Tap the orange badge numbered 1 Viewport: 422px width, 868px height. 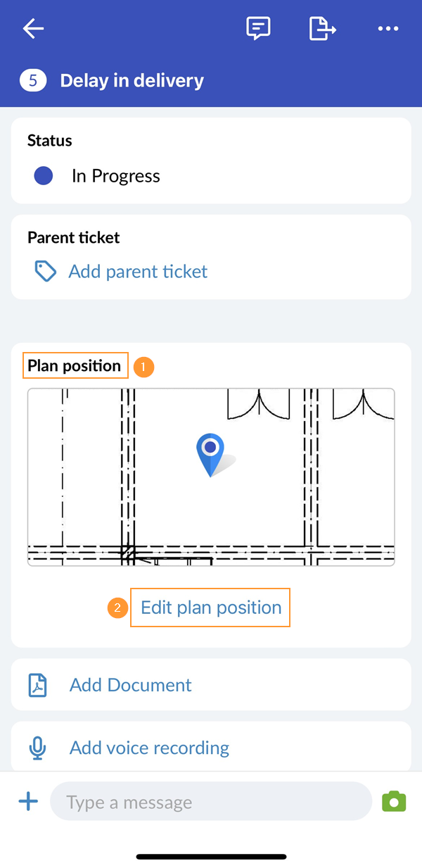coord(143,367)
